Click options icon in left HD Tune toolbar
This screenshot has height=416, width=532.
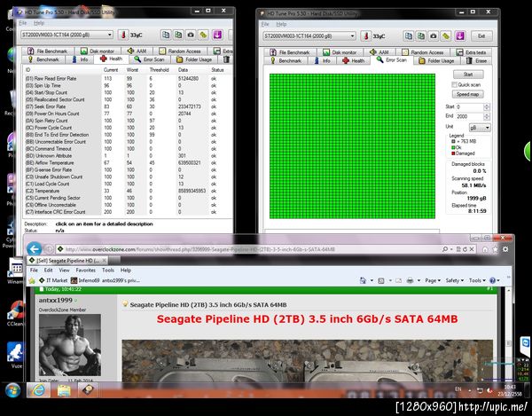[203, 35]
